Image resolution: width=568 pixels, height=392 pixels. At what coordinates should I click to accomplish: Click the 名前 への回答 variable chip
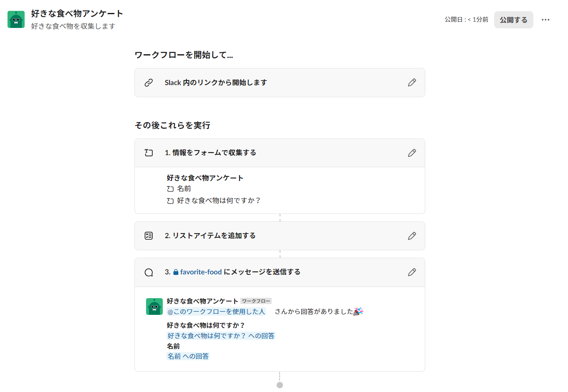pos(188,356)
